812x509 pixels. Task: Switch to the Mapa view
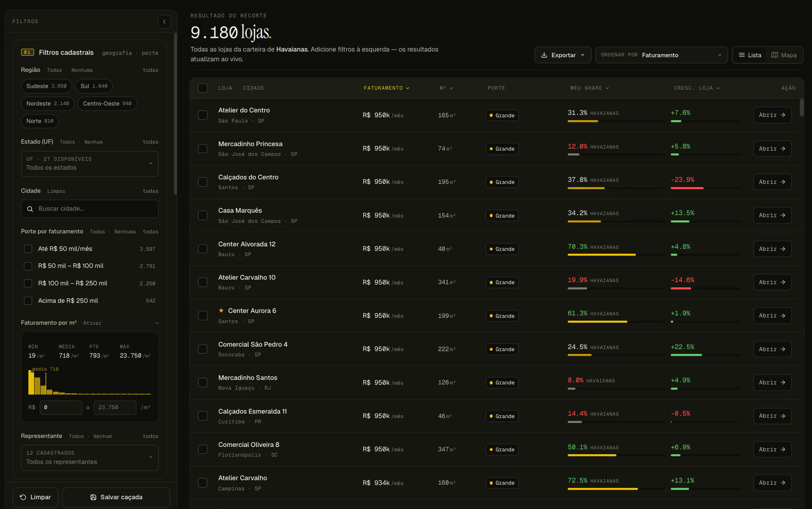pyautogui.click(x=784, y=55)
